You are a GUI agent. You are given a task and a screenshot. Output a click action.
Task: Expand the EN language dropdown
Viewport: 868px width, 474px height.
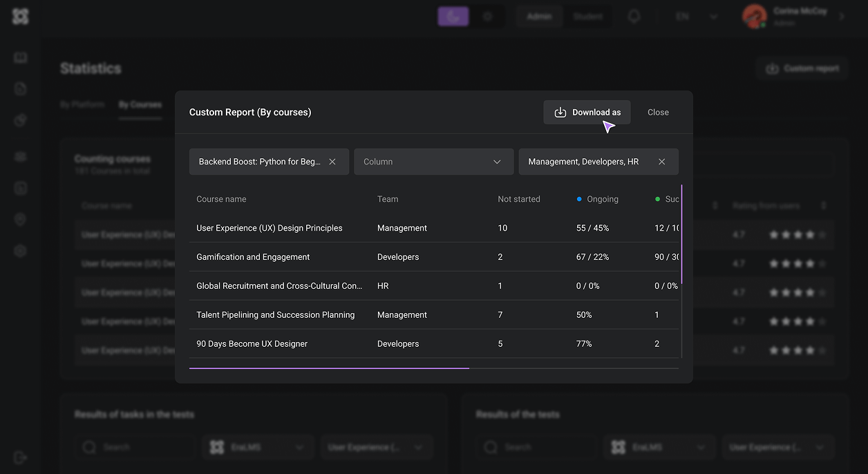click(x=693, y=16)
